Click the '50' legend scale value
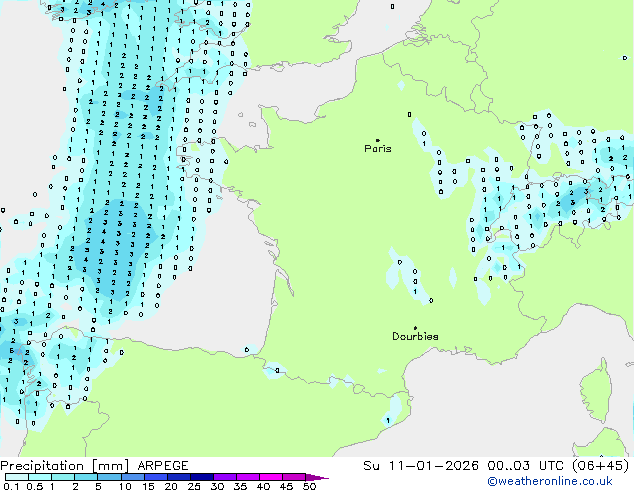The width and height of the screenshot is (634, 490). (x=309, y=486)
